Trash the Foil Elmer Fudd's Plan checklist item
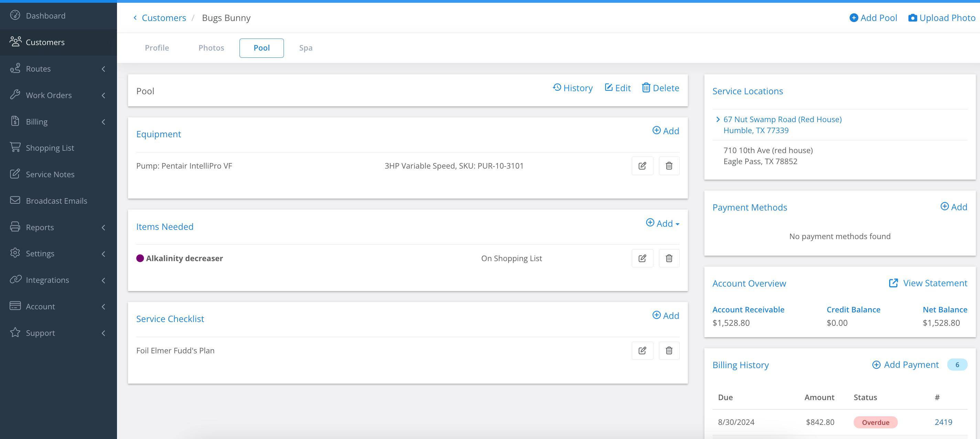This screenshot has height=439, width=980. click(x=669, y=350)
